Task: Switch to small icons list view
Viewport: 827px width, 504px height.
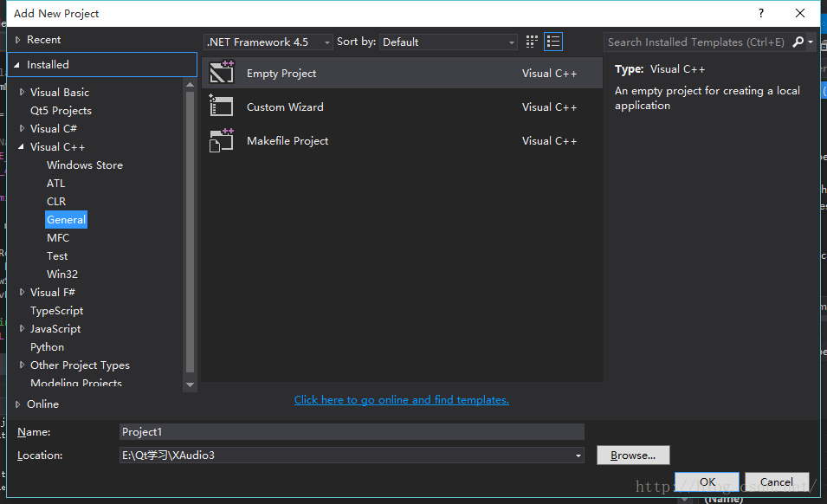Action: tap(553, 42)
